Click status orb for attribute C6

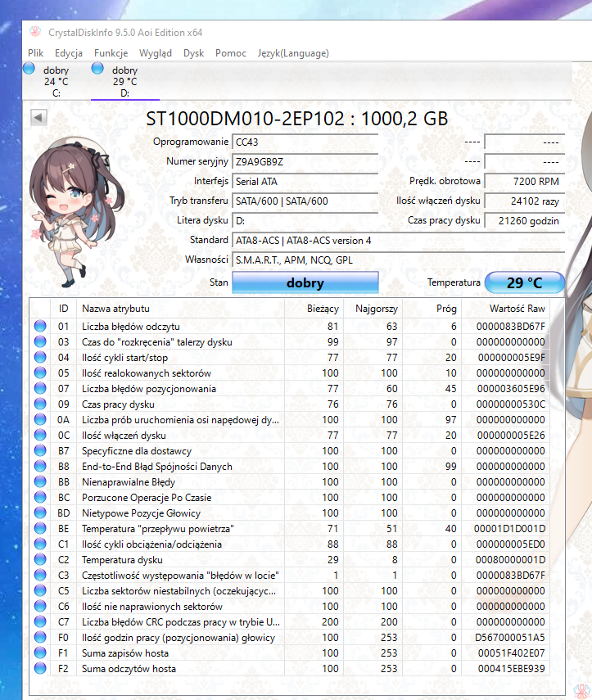[x=40, y=606]
